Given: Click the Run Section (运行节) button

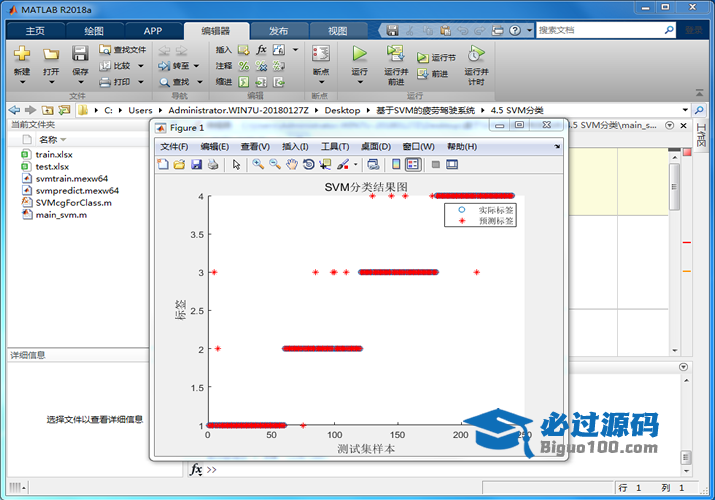Looking at the screenshot, I should 436,57.
